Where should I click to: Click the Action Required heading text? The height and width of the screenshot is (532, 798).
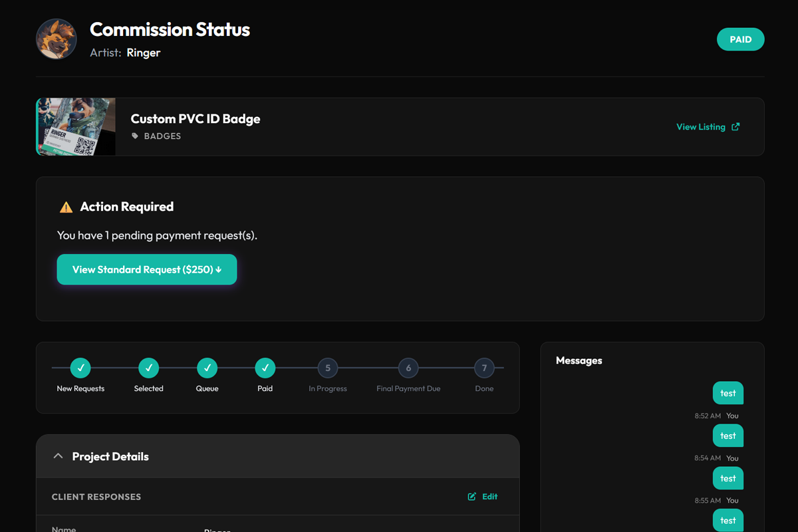coord(127,207)
